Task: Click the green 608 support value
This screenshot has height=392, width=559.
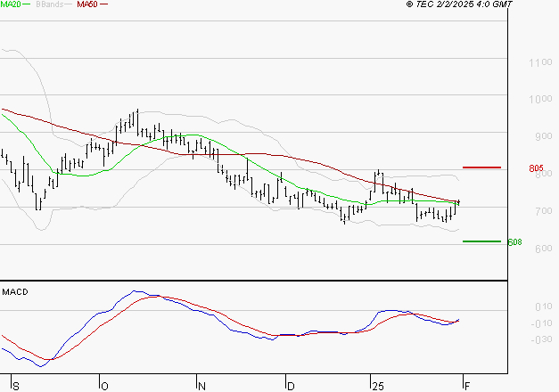Action: point(514,242)
